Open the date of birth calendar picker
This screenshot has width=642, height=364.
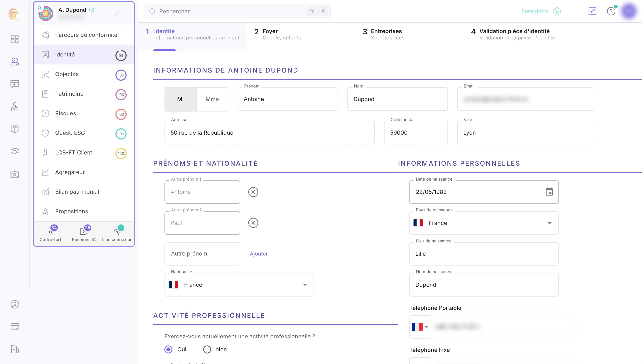[x=549, y=192]
